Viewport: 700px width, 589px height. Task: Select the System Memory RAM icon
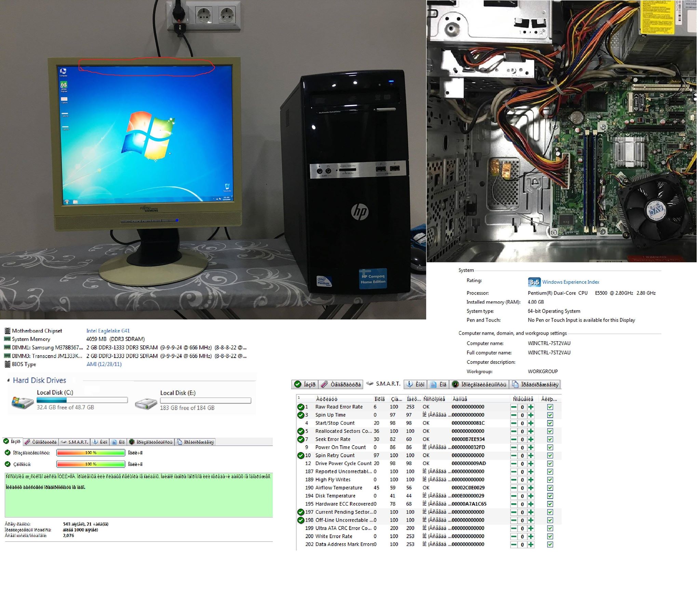[7, 339]
